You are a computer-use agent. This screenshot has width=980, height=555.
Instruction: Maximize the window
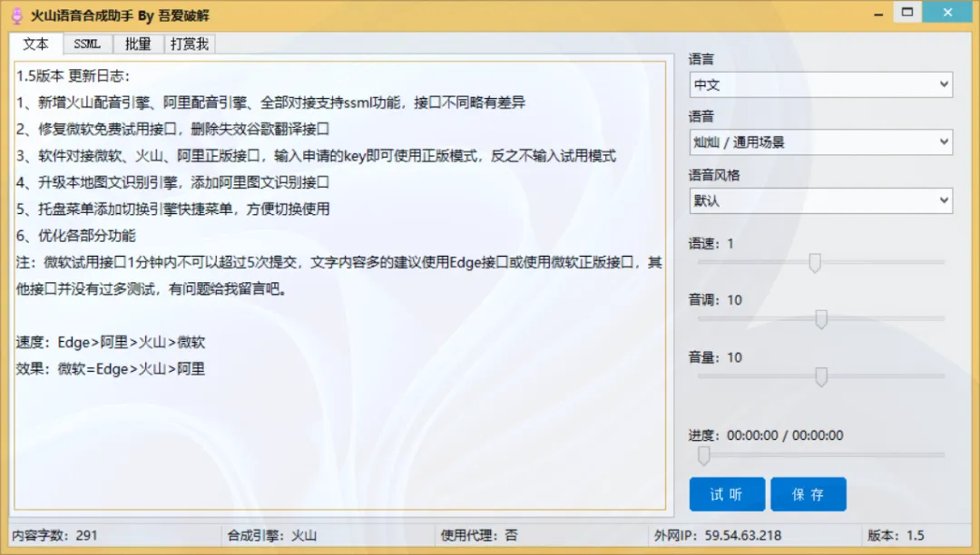coord(906,13)
